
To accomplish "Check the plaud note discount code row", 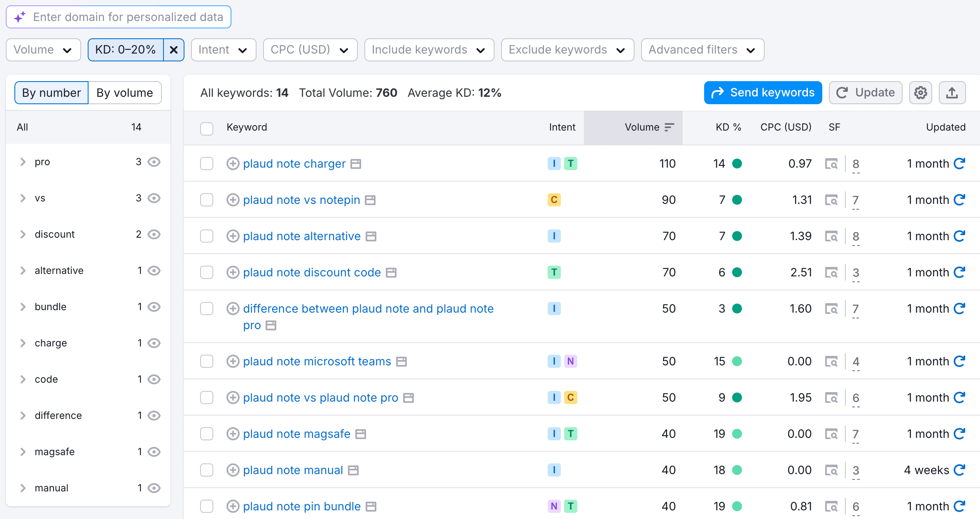I will pyautogui.click(x=207, y=272).
